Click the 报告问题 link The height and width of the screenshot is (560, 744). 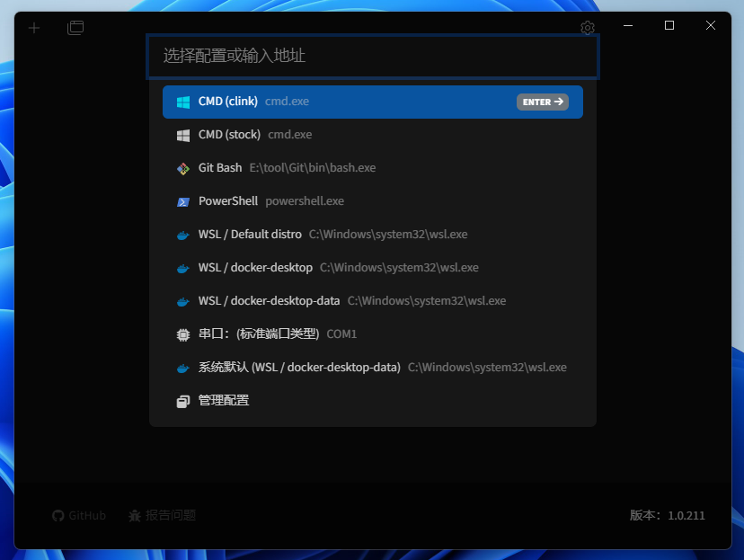pos(171,515)
